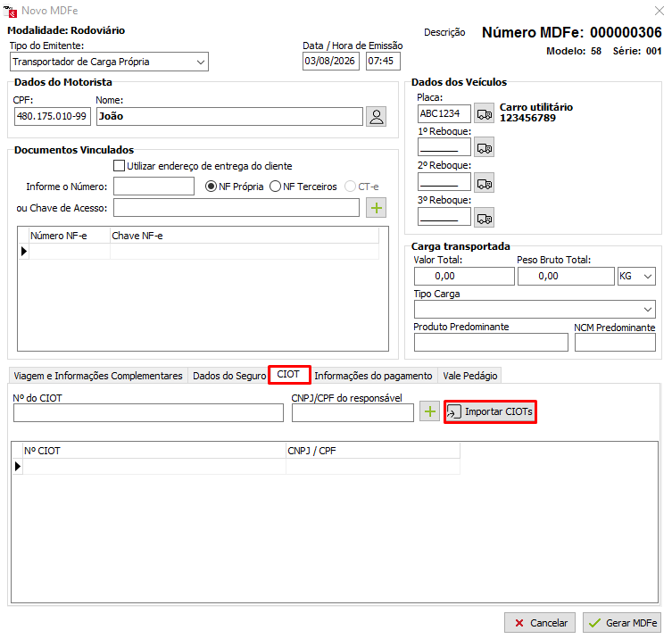Viewport: 672px width, 639px height.
Task: Click the CNPJ/CPF do responsável field
Action: coord(353,413)
